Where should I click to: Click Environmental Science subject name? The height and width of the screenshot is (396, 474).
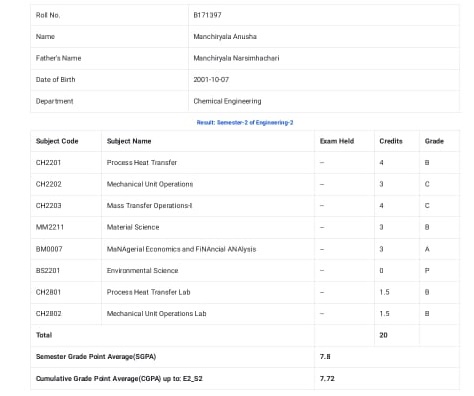click(x=142, y=271)
